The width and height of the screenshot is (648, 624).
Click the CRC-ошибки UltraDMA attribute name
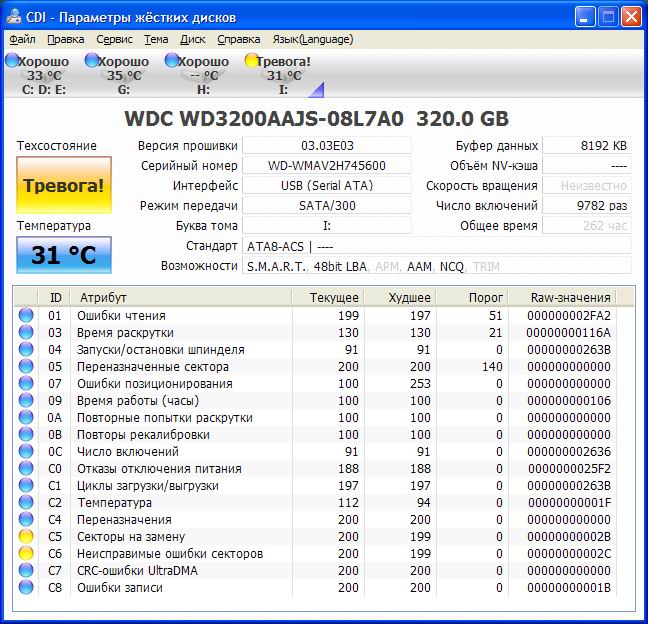137,571
